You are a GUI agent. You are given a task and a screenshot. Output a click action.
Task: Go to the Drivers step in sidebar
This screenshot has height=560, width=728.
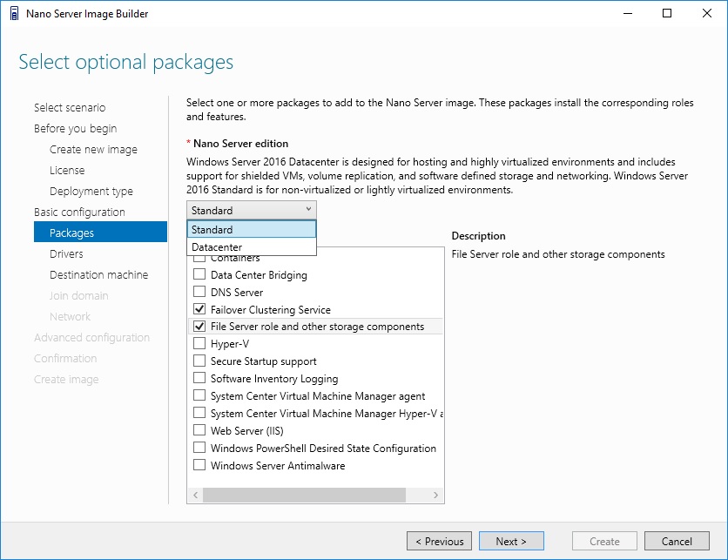tap(66, 254)
